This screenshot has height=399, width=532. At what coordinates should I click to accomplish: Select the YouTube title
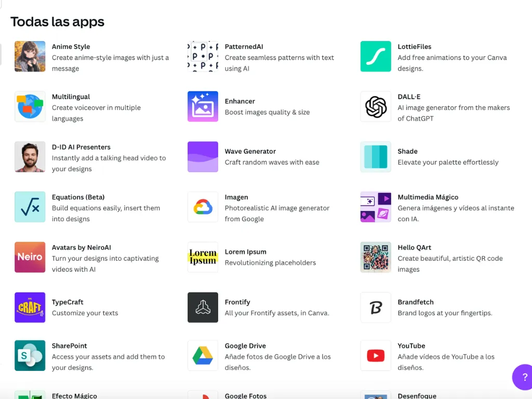(411, 345)
